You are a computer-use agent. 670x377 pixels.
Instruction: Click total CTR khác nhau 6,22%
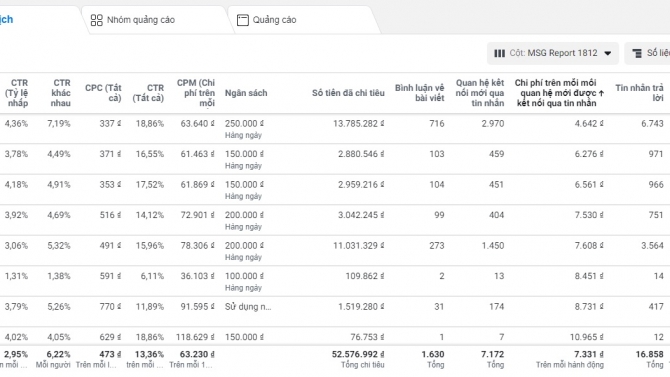[x=59, y=354]
